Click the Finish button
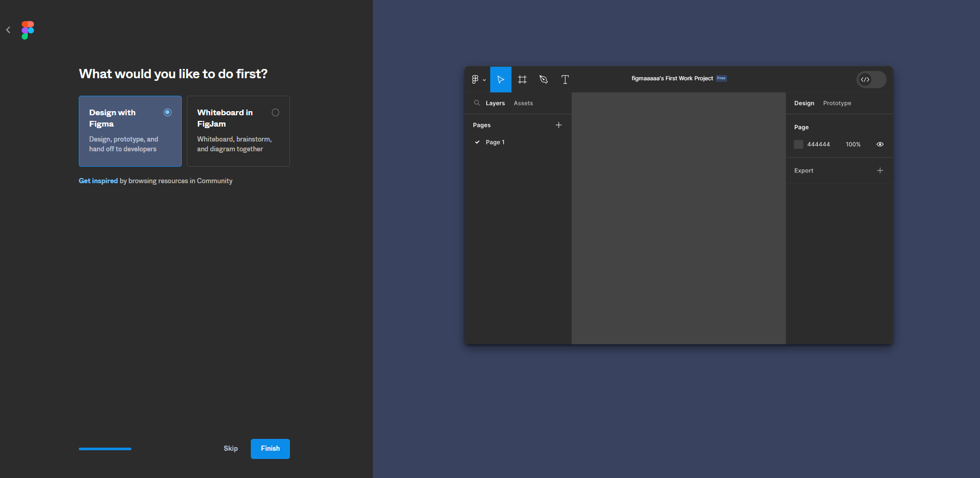The width and height of the screenshot is (980, 478). click(270, 449)
